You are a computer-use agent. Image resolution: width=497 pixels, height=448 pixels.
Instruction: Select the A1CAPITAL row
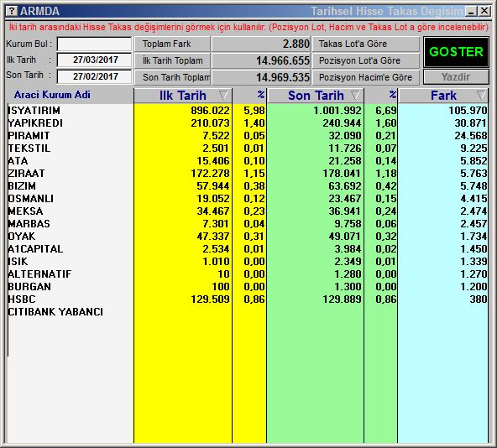coord(248,249)
